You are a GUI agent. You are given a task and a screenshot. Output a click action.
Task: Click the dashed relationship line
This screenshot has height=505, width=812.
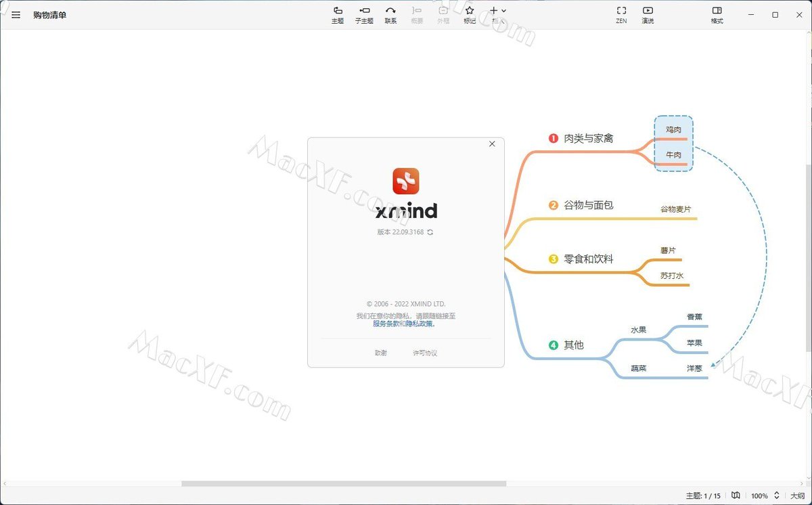tap(766, 257)
